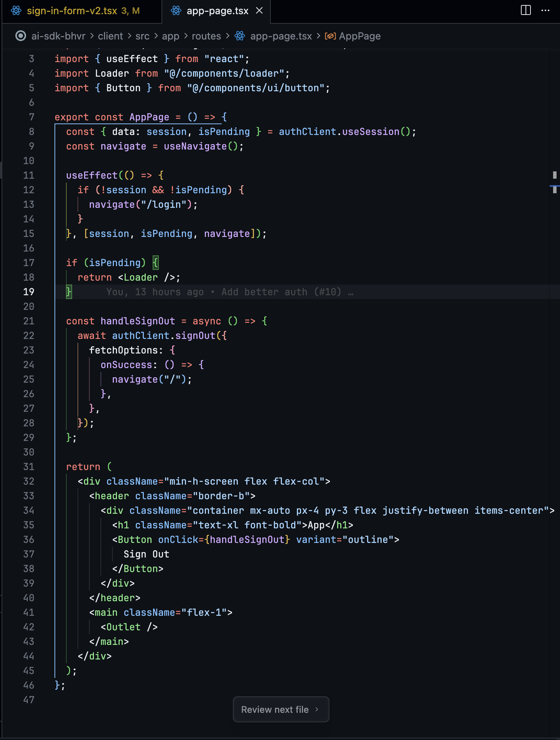The image size is (560, 740).
Task: Click the "text-xl font-bold" class string
Action: point(247,525)
